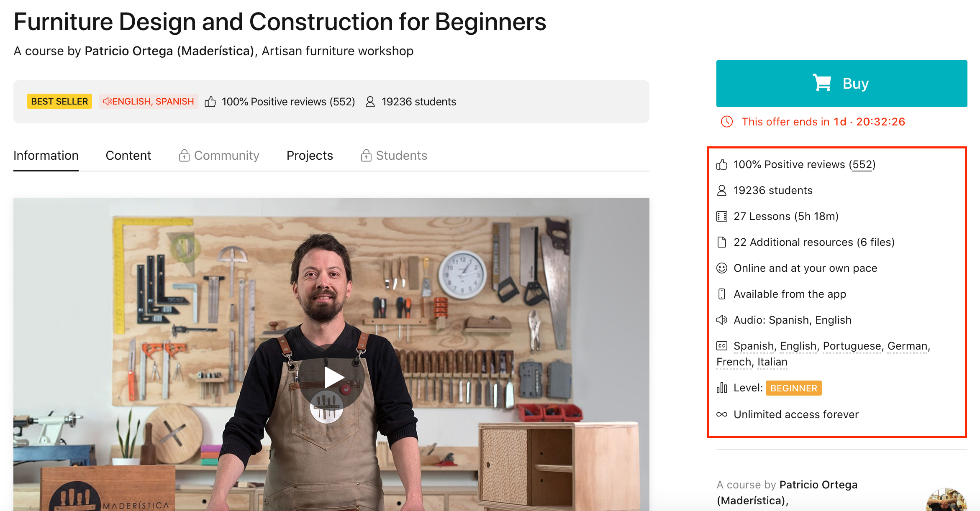Select the Portuguese subtitle language
980x511 pixels.
point(852,346)
